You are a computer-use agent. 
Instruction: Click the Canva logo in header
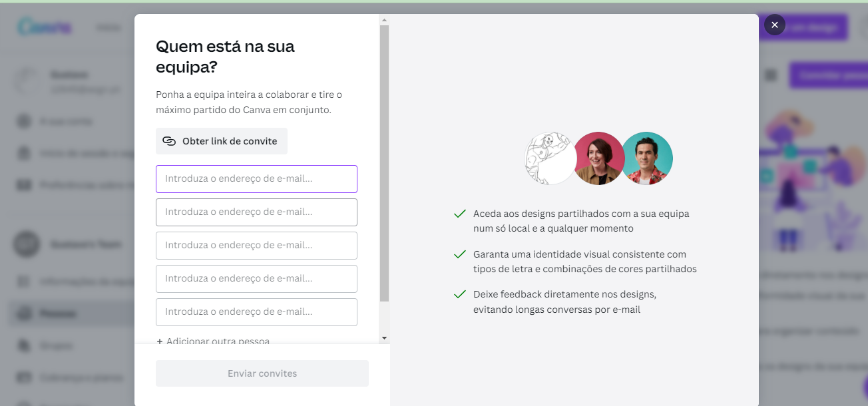[x=44, y=28]
